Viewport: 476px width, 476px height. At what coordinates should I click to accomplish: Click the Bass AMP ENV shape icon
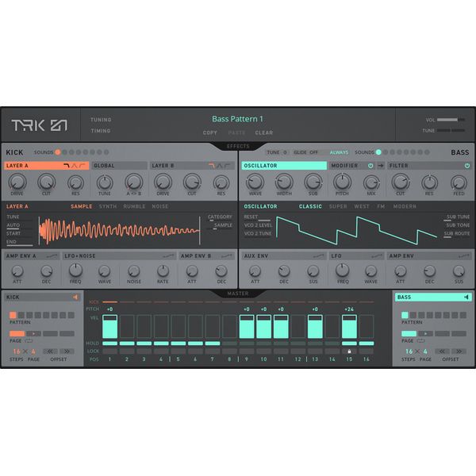click(464, 256)
